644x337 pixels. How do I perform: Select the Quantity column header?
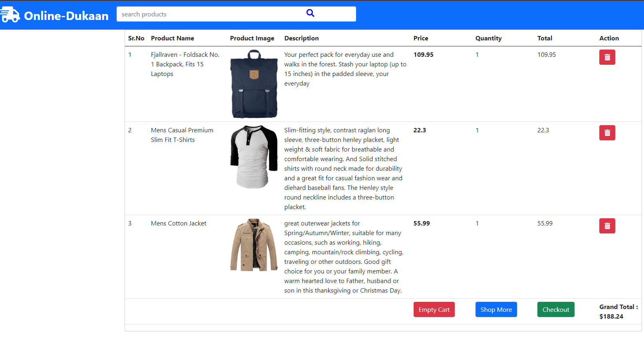(488, 38)
